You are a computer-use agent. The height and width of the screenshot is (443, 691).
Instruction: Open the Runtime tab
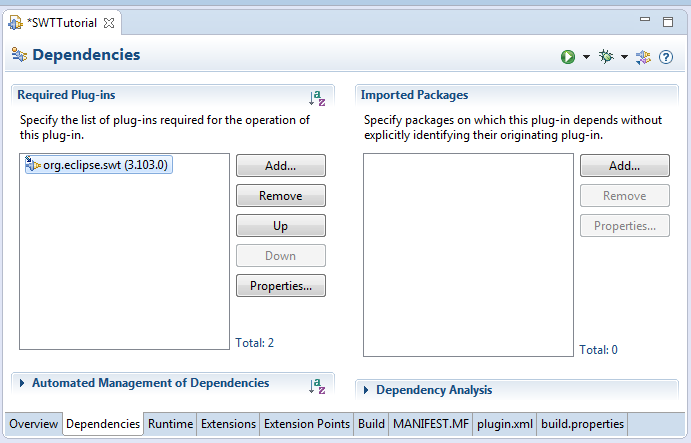[171, 424]
